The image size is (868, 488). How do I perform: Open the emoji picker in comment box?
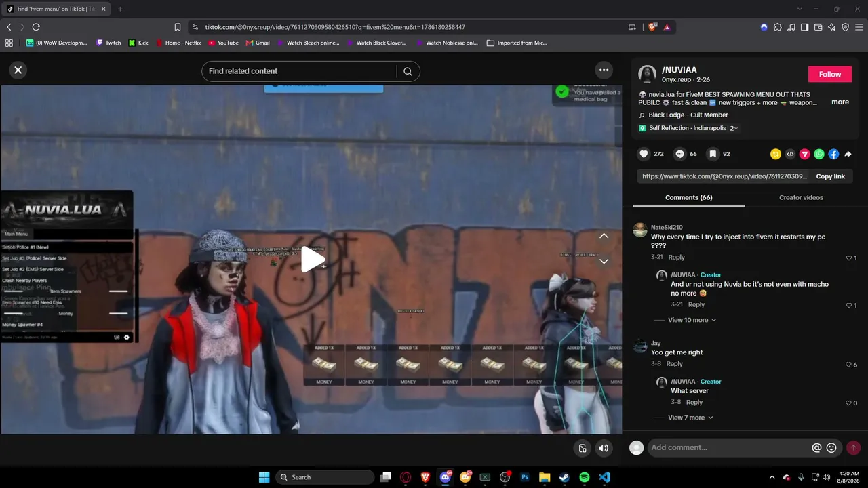click(x=831, y=447)
